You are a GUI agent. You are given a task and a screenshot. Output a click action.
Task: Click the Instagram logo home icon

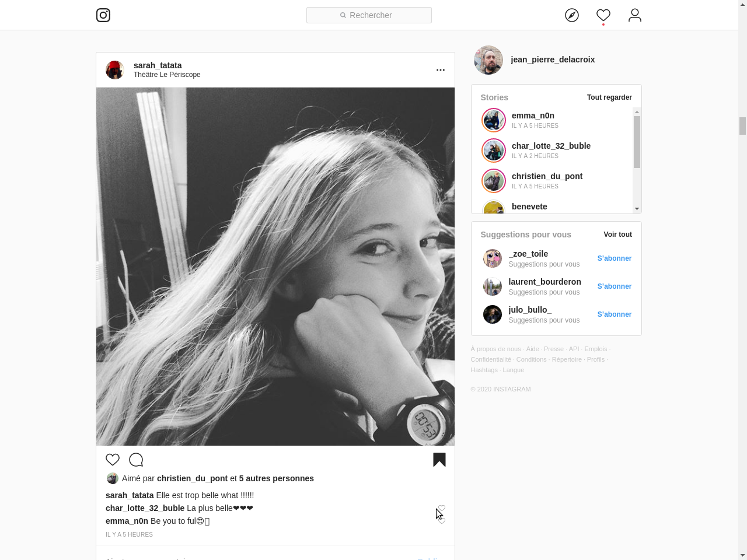pos(103,15)
